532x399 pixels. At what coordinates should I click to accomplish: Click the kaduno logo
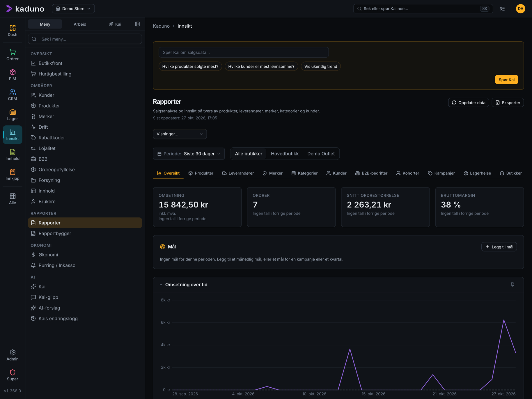coord(25,9)
